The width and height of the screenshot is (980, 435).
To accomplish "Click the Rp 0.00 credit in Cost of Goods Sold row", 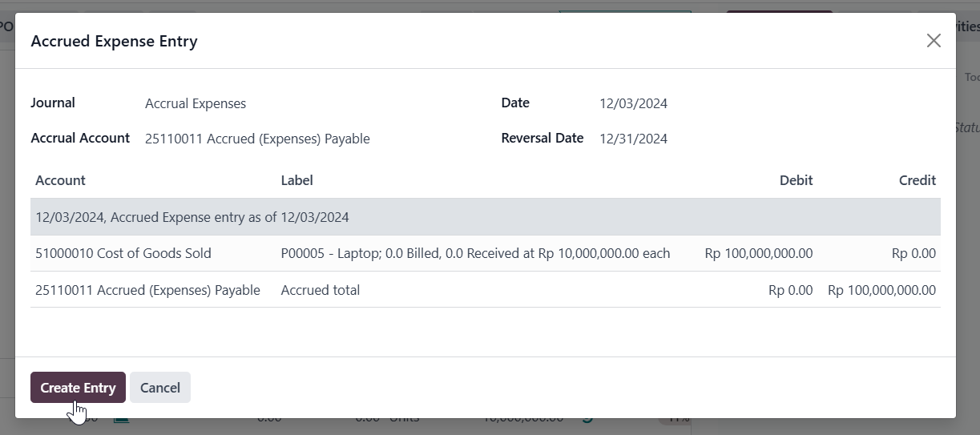I will point(913,253).
